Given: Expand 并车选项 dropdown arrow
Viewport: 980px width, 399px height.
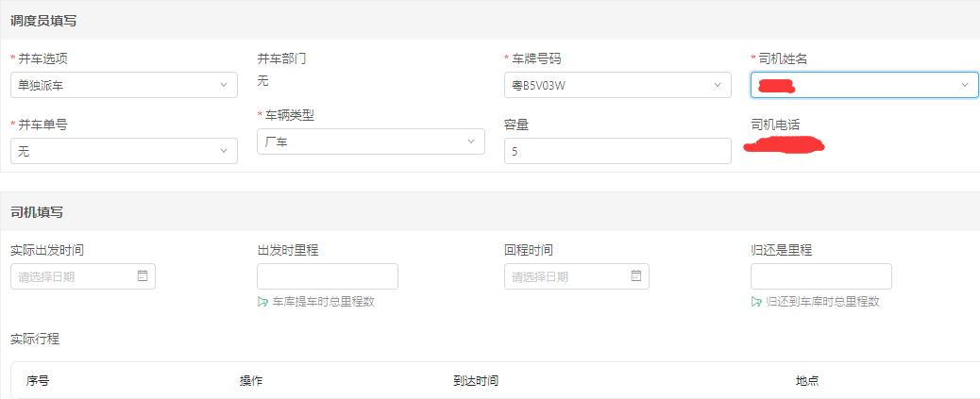Looking at the screenshot, I should 224,85.
